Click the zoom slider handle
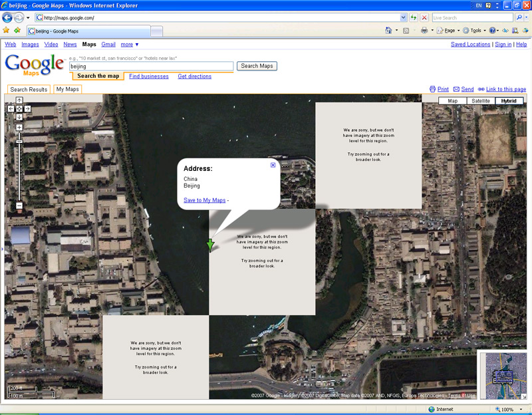This screenshot has width=532, height=415. click(x=19, y=142)
